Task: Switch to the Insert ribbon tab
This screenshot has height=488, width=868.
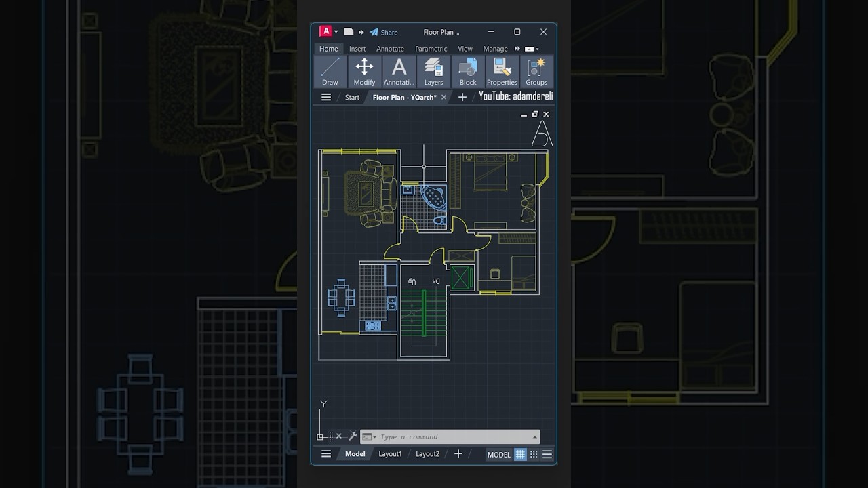Action: point(357,49)
